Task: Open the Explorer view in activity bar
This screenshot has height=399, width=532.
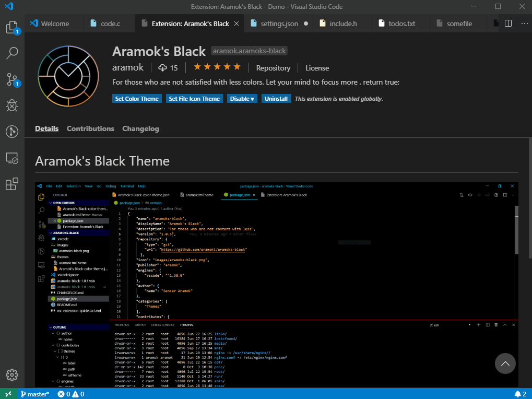Action: 12,28
